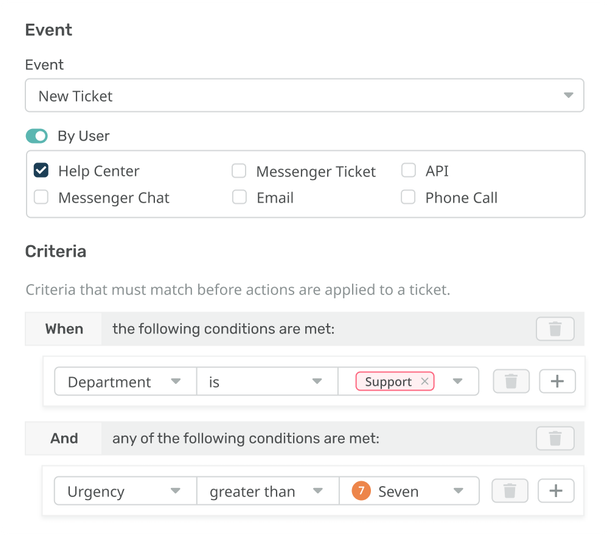Tick the Email checkbox

pyautogui.click(x=239, y=197)
